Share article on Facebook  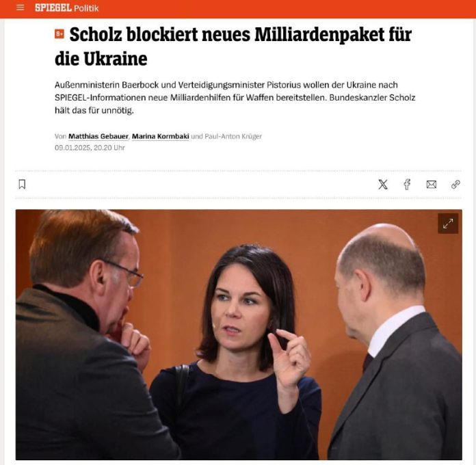pos(407,184)
